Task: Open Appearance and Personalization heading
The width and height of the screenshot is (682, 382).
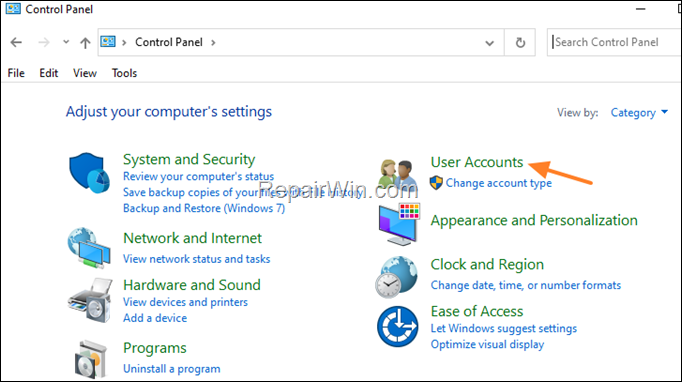Action: 534,221
